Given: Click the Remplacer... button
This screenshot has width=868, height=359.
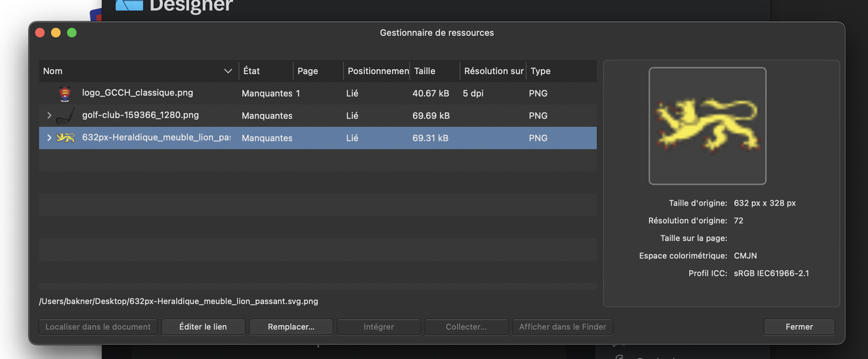Looking at the screenshot, I should pos(291,327).
